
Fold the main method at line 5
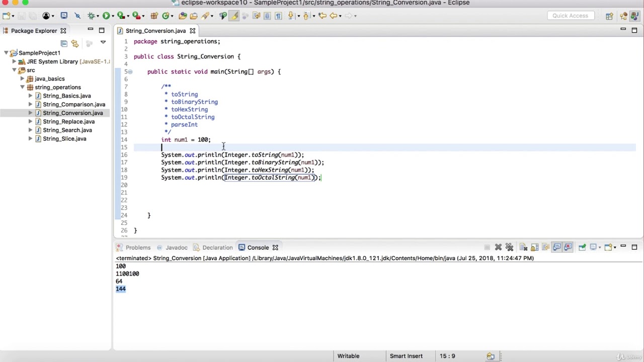pyautogui.click(x=130, y=71)
